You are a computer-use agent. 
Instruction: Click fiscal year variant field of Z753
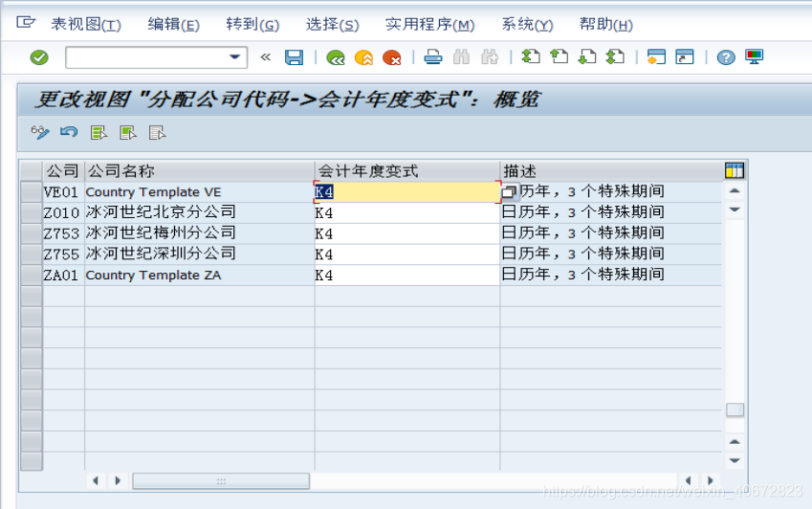(407, 233)
